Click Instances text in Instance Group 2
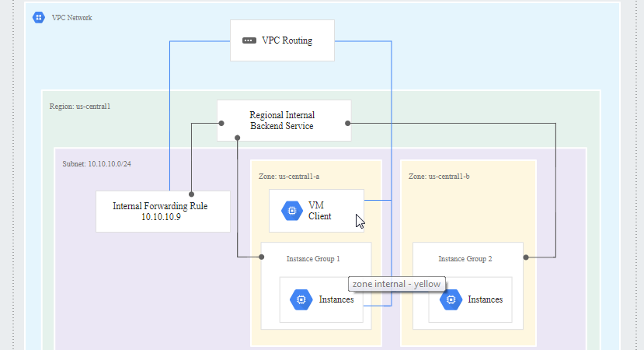Image resolution: width=644 pixels, height=350 pixels. [x=485, y=299]
